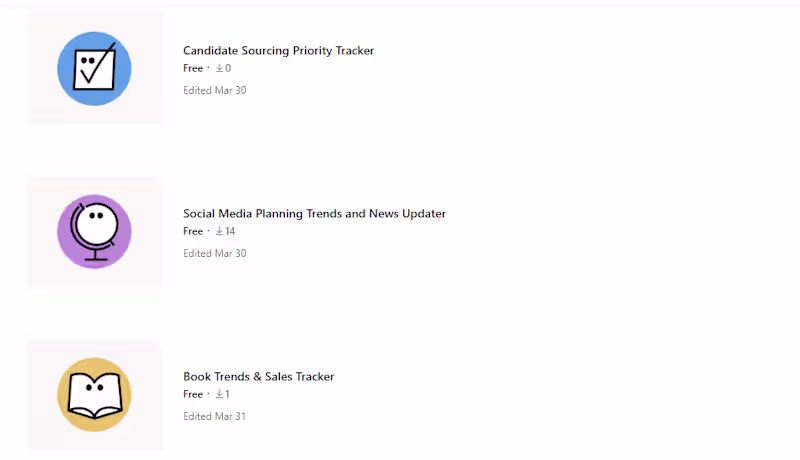Click 'Edited Mar 31' under Book Trends

coord(214,416)
